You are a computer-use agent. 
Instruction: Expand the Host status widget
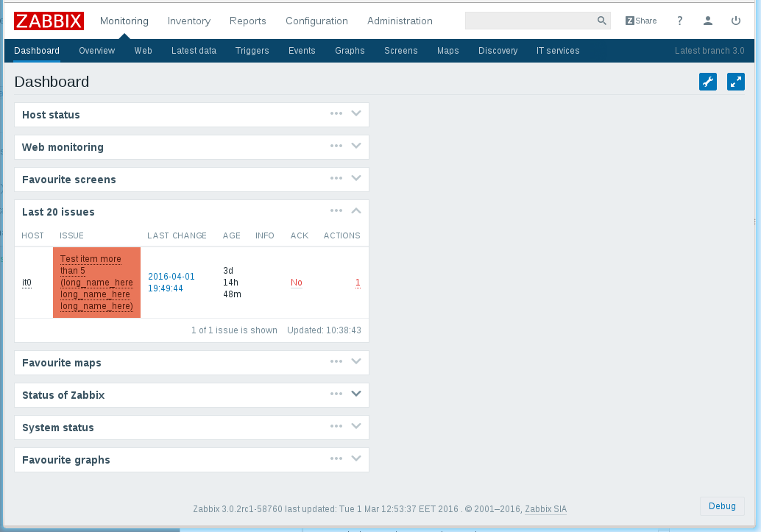tap(356, 113)
